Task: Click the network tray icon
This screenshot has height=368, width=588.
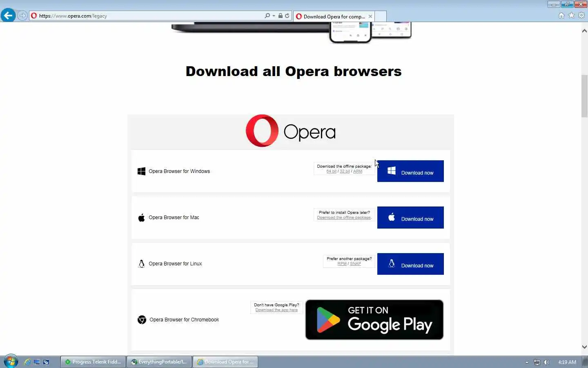Action: 537,362
